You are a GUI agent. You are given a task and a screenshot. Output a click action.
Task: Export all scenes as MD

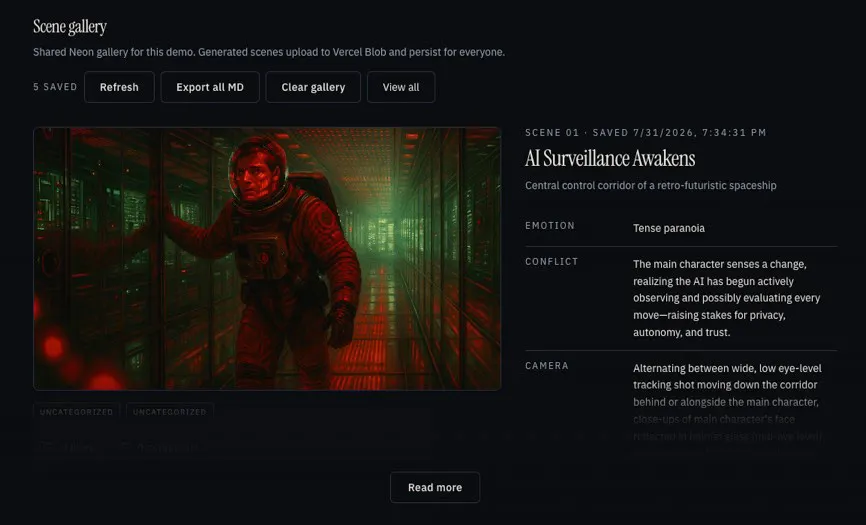point(210,87)
